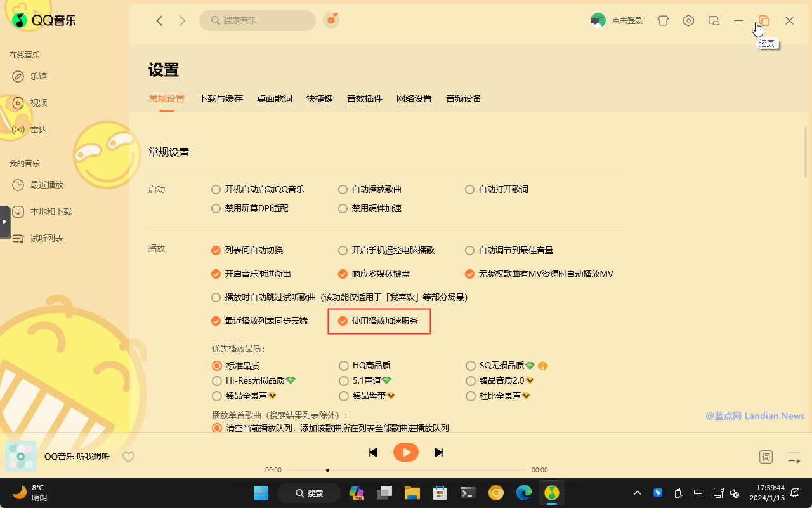Click the music recognition icon beside search
812x508 pixels.
[x=331, y=20]
